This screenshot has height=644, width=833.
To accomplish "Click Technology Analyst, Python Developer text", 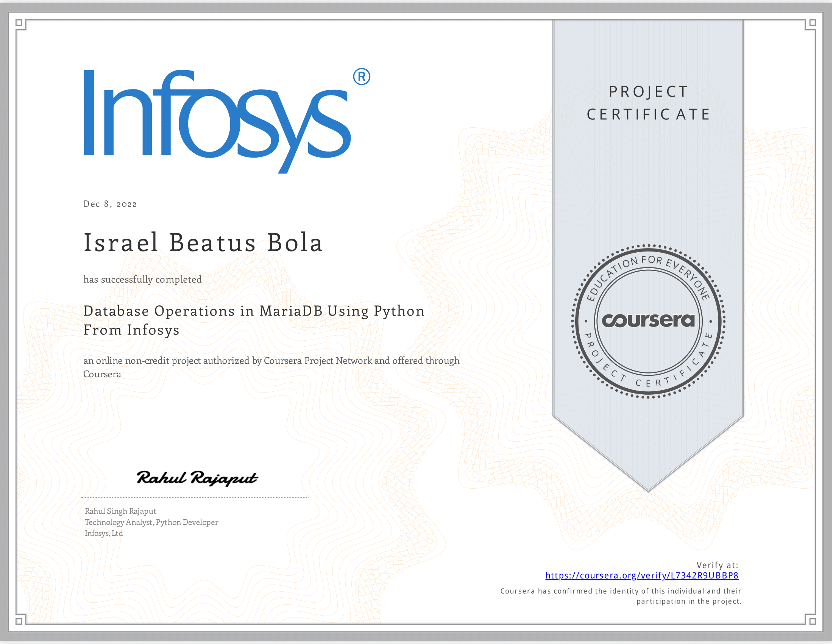I will point(151,522).
